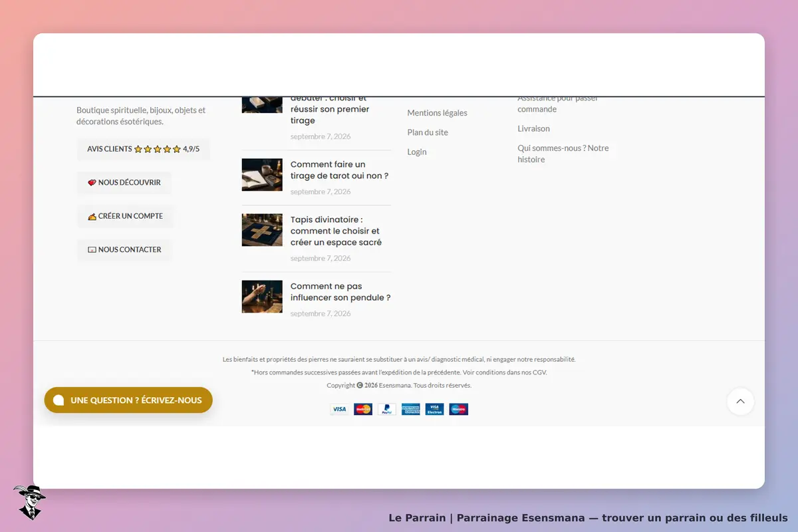Click the Copyright 2026 Esensmana text
798x532 pixels.
(x=399, y=386)
